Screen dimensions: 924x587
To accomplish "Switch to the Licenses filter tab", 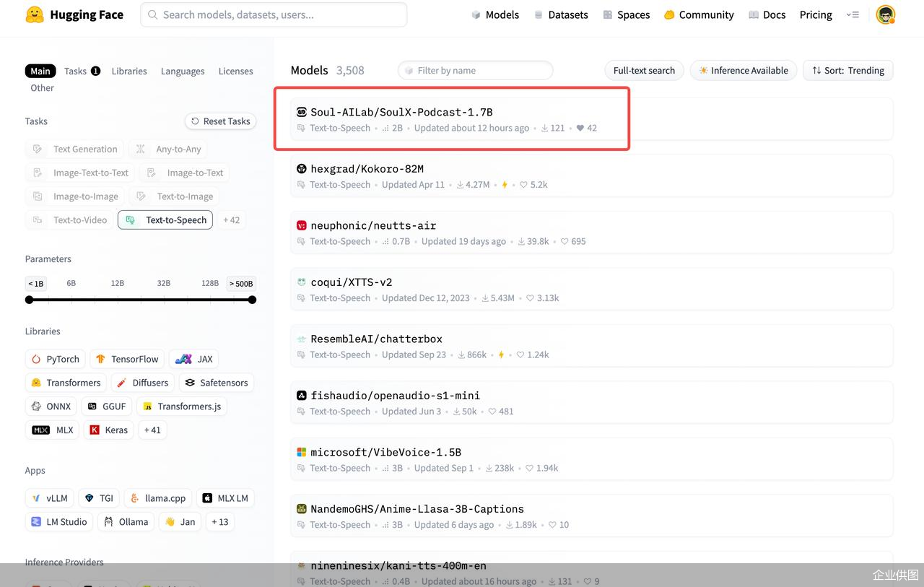I will pos(236,71).
